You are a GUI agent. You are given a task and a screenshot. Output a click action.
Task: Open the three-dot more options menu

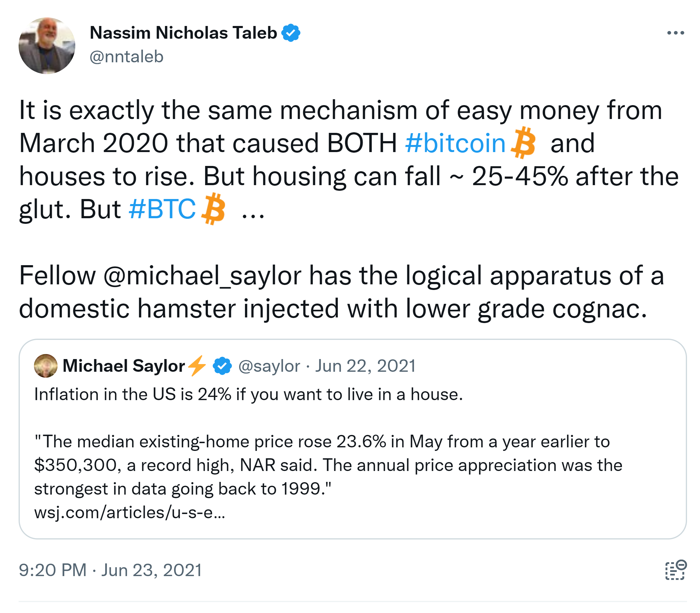675,33
